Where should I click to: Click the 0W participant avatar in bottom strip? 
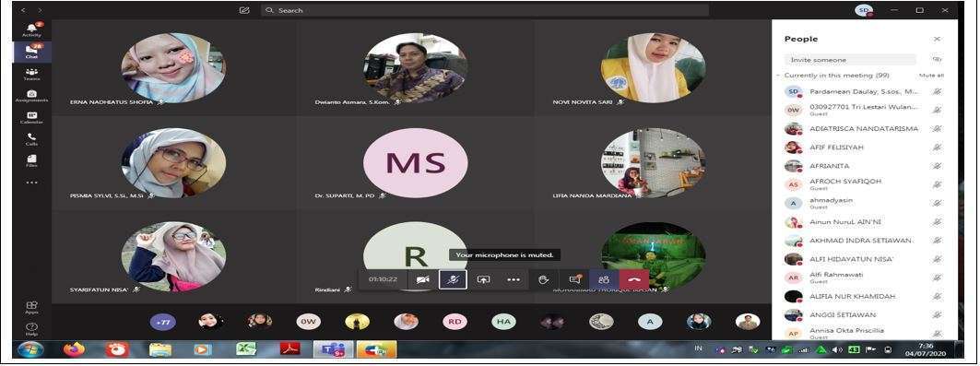point(309,322)
